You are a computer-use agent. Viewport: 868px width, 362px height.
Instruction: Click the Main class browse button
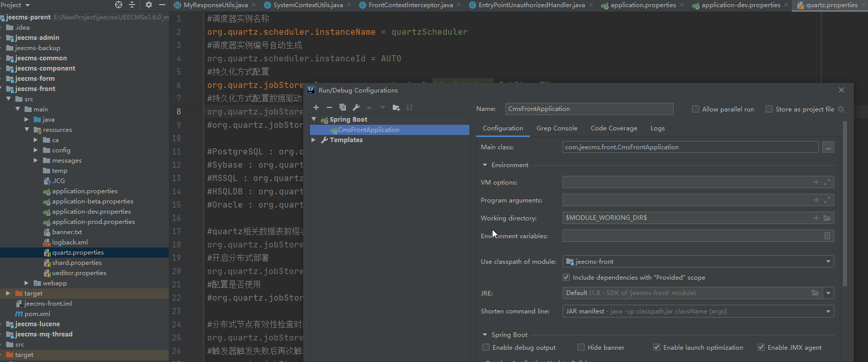pos(828,147)
